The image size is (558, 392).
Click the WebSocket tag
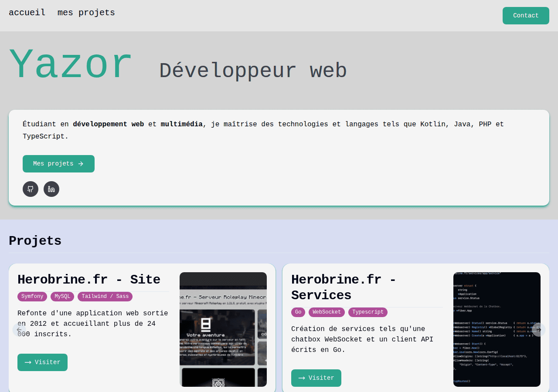click(327, 312)
